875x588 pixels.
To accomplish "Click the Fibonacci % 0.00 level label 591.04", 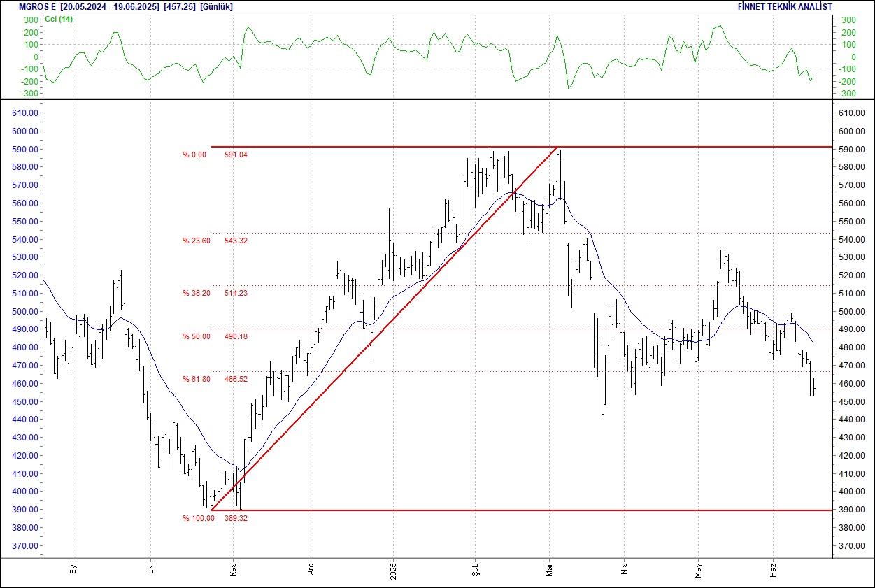I will point(236,155).
